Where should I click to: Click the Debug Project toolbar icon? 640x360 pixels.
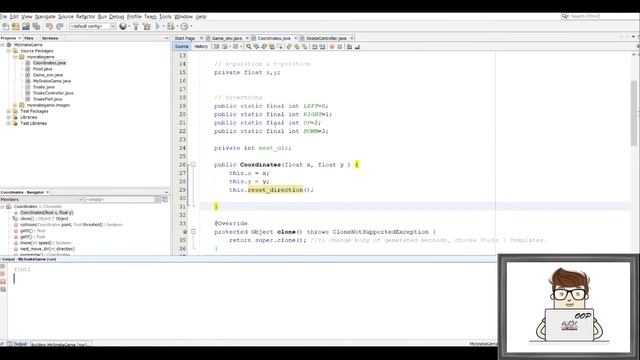pyautogui.click(x=171, y=26)
